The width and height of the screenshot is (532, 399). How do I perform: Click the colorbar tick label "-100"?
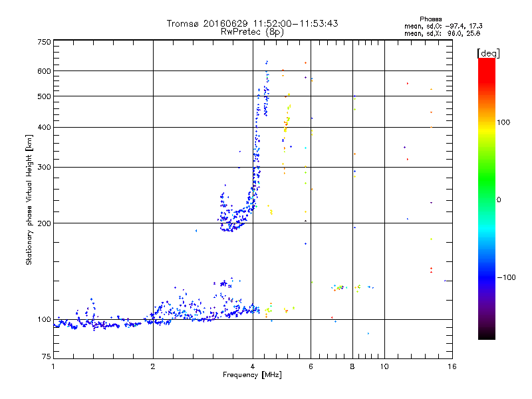point(507,277)
